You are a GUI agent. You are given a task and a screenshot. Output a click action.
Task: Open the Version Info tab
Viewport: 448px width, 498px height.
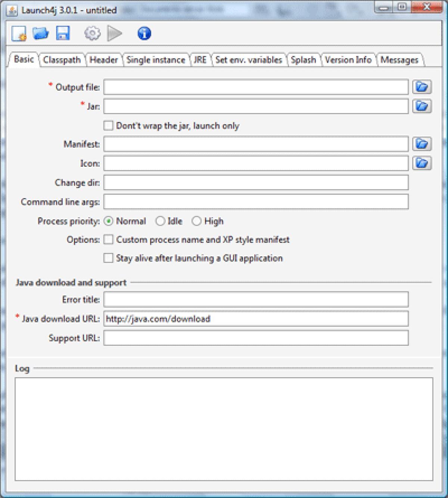click(x=348, y=60)
